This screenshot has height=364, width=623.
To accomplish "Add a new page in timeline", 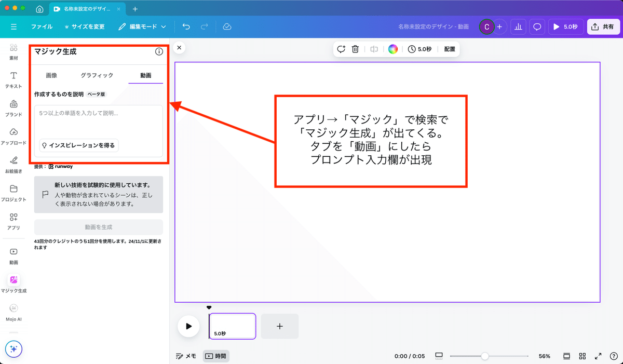I will (279, 326).
